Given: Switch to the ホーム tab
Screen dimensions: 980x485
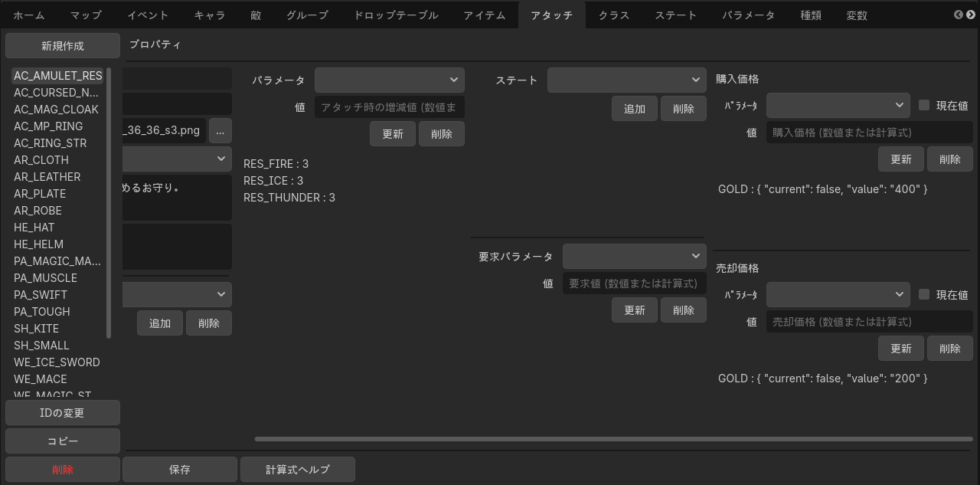Looking at the screenshot, I should click(x=29, y=15).
